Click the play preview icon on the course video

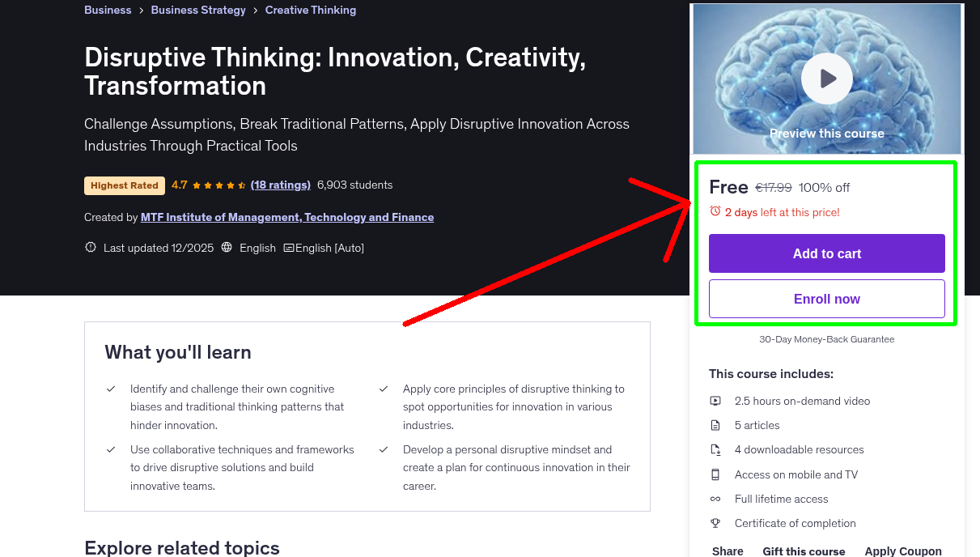pyautogui.click(x=826, y=78)
